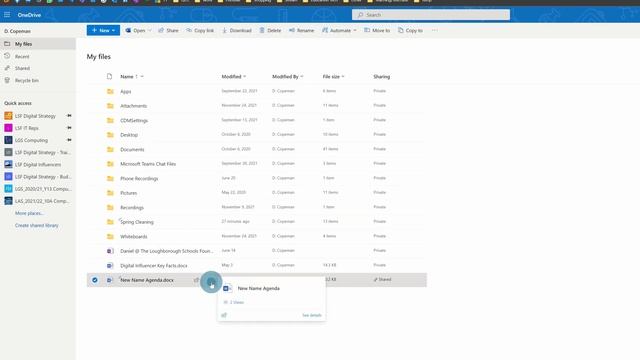Unpin LGS Computing pin icon
Image resolution: width=640 pixels, height=360 pixels.
coord(69,140)
